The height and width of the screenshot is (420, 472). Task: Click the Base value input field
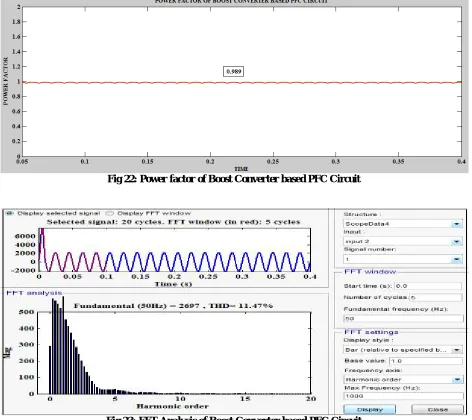point(426,361)
